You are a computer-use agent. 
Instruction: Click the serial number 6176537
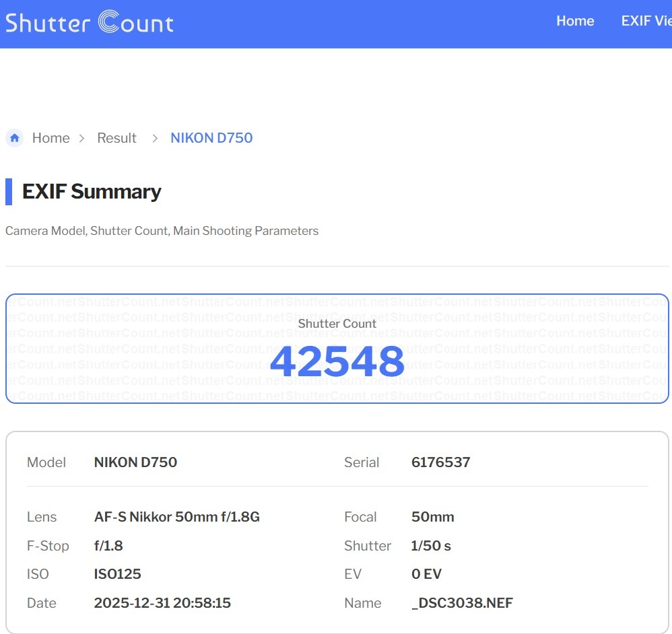440,462
